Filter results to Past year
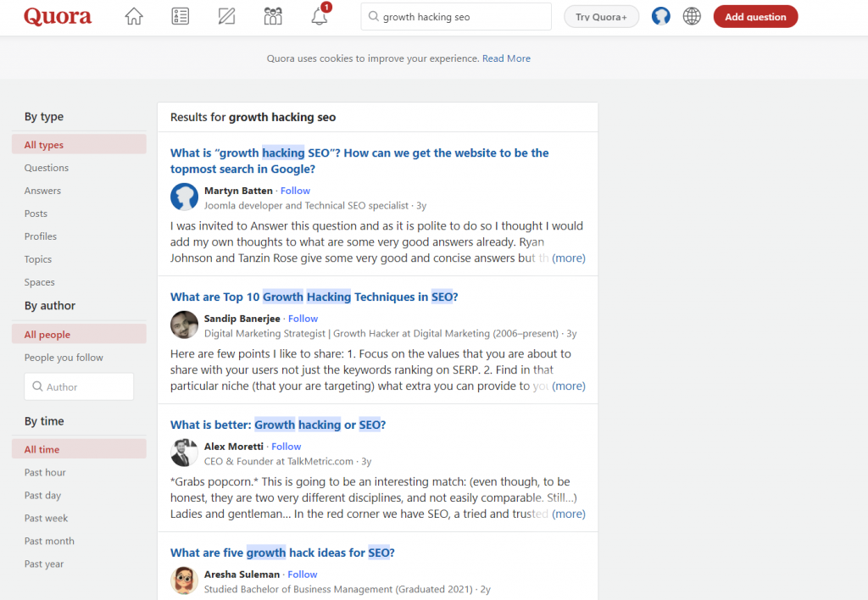The width and height of the screenshot is (868, 600). [x=44, y=564]
